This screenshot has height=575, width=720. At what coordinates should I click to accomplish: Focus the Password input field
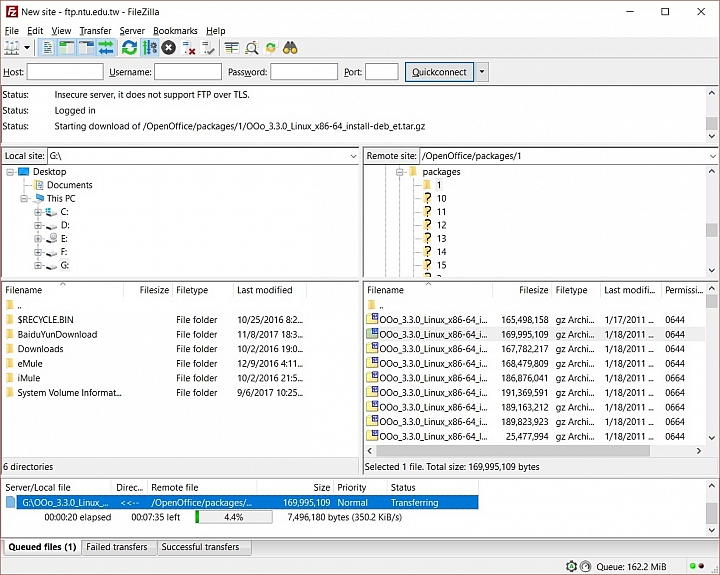pyautogui.click(x=304, y=72)
